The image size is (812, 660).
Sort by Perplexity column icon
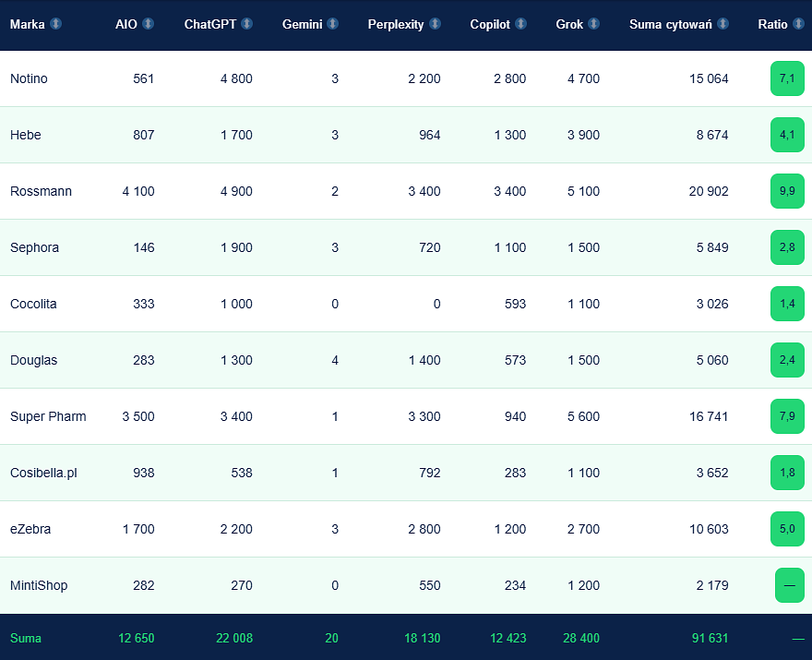click(x=435, y=24)
